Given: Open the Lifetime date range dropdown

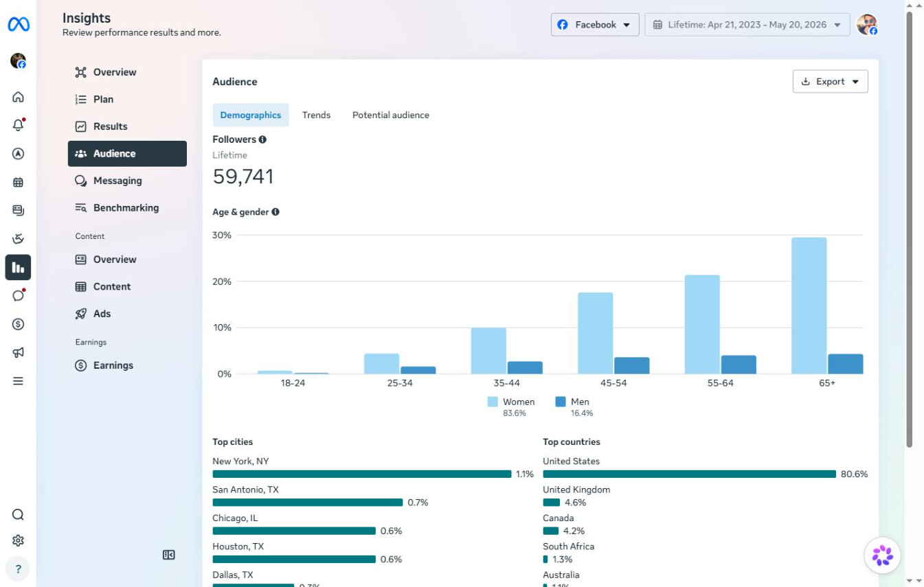Looking at the screenshot, I should pyautogui.click(x=747, y=25).
